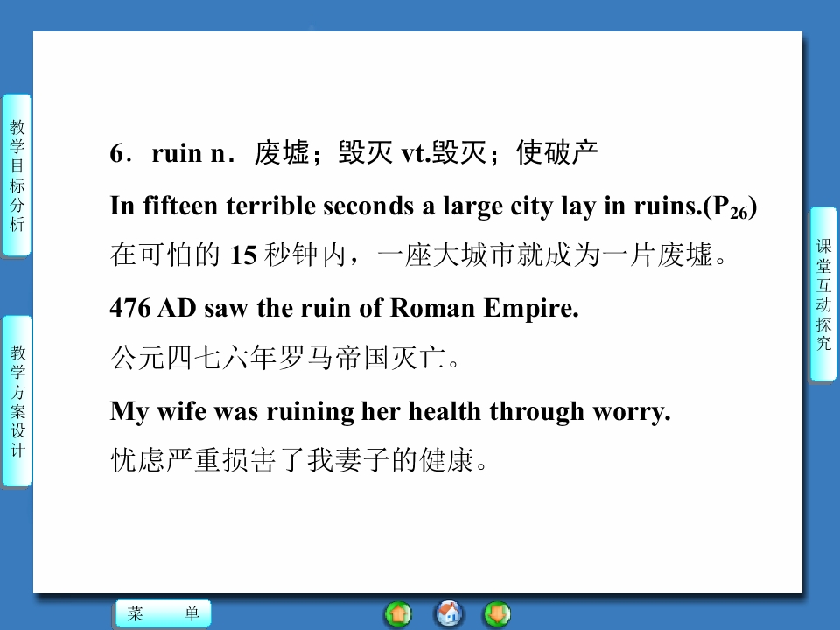Click the heading '6. ruin n. 废墟；毁灭'

pyautogui.click(x=251, y=153)
